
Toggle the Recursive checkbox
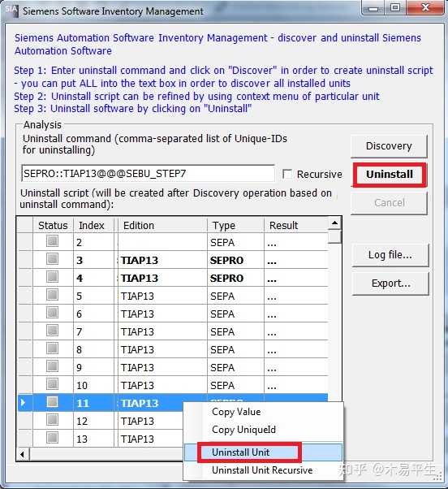pos(287,174)
